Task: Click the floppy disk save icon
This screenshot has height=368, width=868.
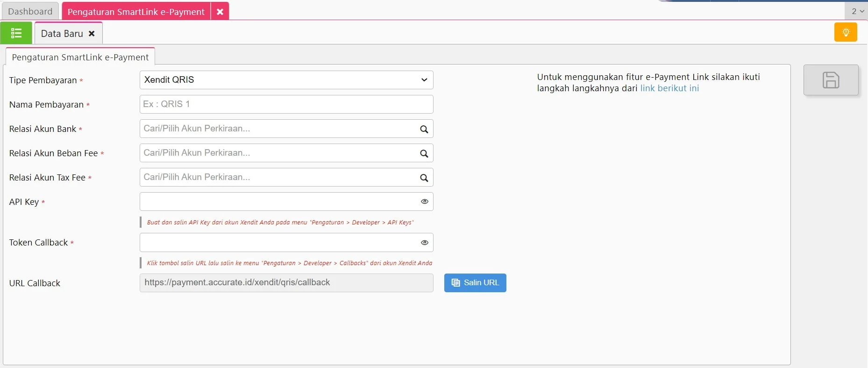Action: 831,80
